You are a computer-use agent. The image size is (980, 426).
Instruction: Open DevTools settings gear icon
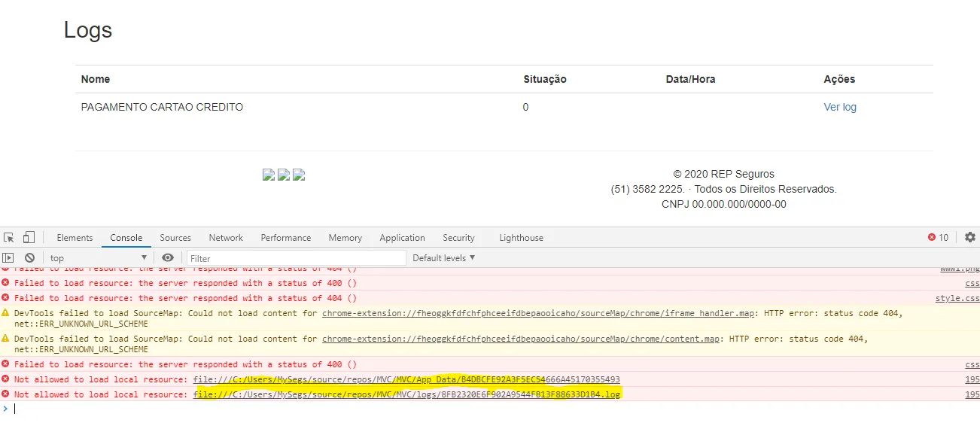coord(970,237)
